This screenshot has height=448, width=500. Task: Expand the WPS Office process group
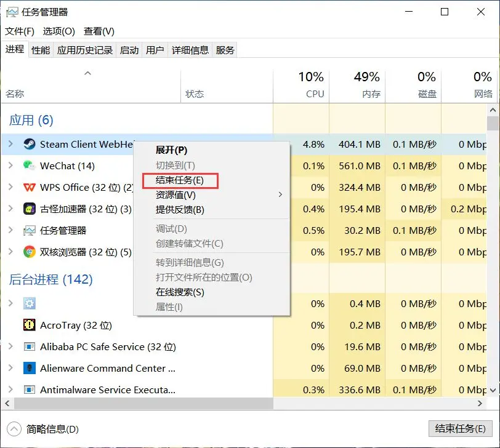click(10, 188)
